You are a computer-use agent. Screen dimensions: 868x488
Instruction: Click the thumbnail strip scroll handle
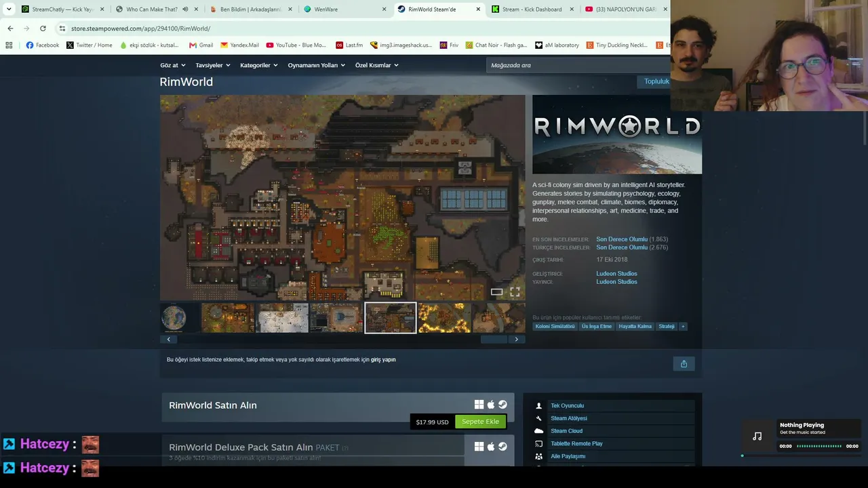click(494, 340)
